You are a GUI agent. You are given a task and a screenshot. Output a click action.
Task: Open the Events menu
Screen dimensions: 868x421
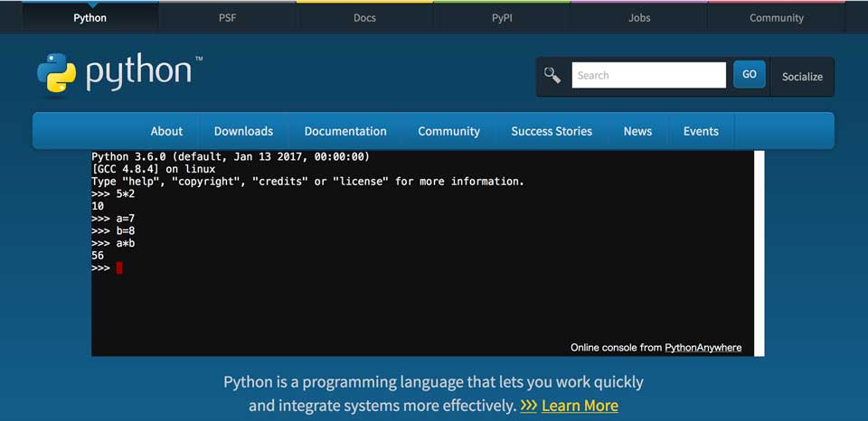pyautogui.click(x=701, y=131)
